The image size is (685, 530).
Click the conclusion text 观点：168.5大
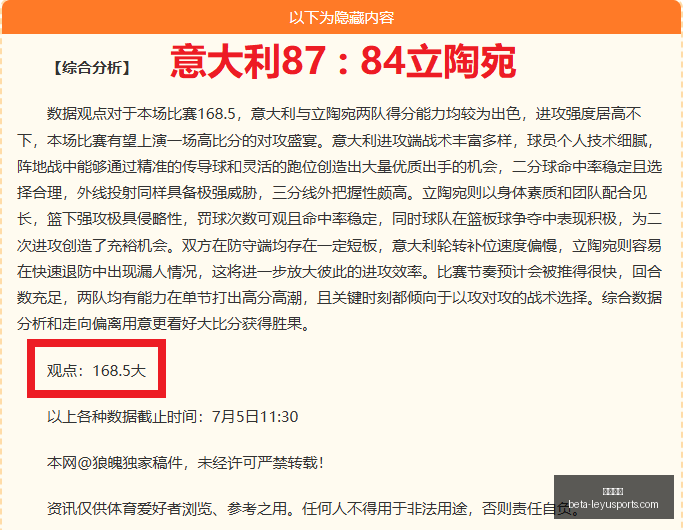[x=96, y=371]
